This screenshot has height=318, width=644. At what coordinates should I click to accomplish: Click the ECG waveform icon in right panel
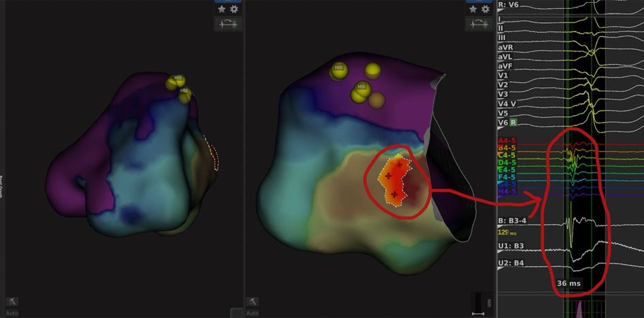click(479, 25)
